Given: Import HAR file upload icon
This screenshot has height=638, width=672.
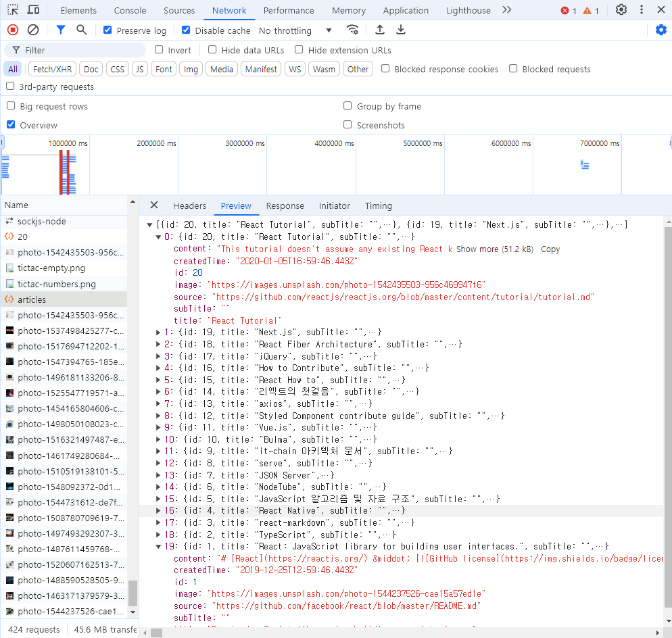Looking at the screenshot, I should point(380,30).
